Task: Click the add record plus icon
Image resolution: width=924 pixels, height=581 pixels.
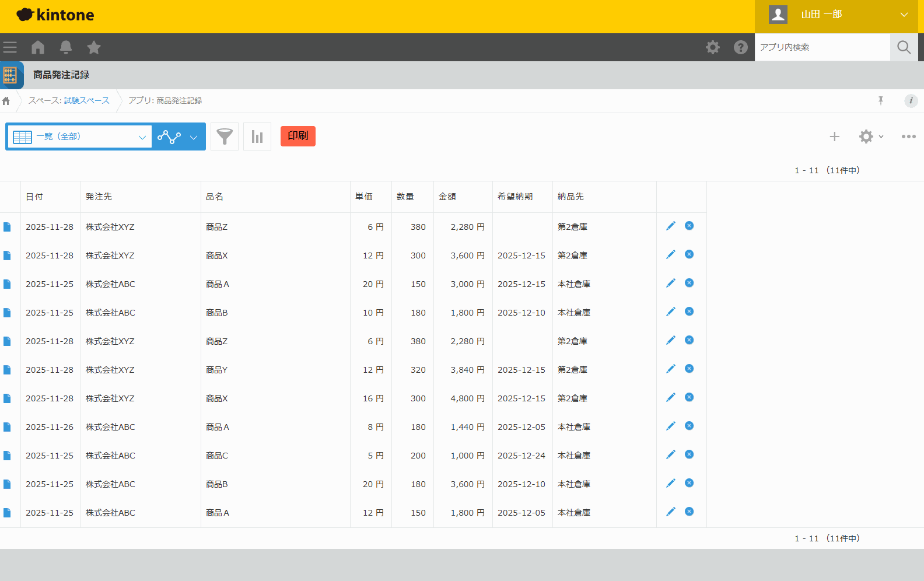Action: (834, 136)
